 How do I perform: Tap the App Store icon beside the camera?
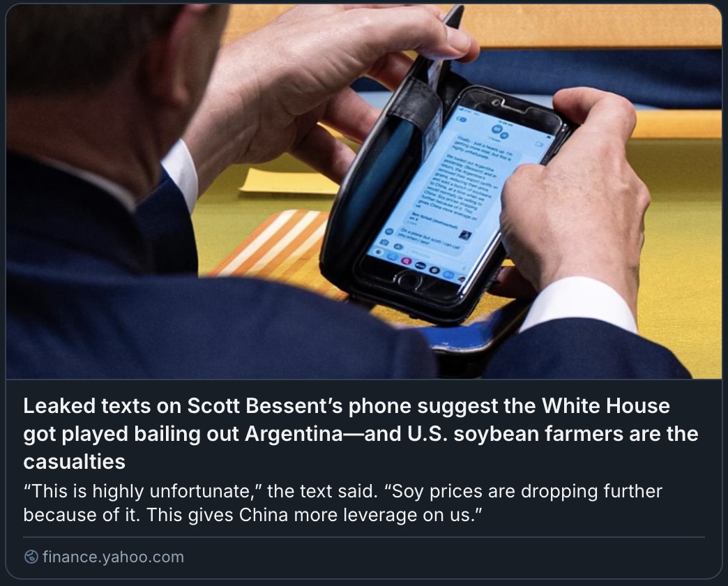[398, 246]
